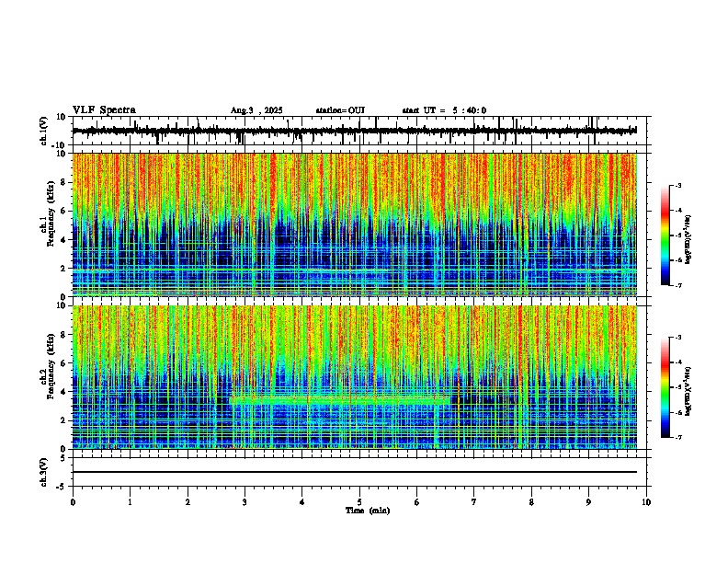
Task: Click the 'start UT = 5:40:0' label
Action: [444, 110]
